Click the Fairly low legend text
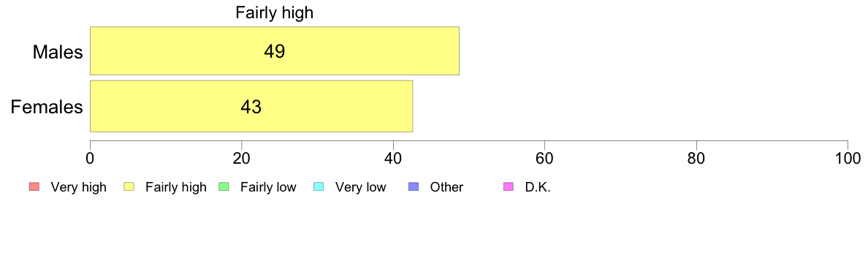Screen dimensions: 868x269 268,188
